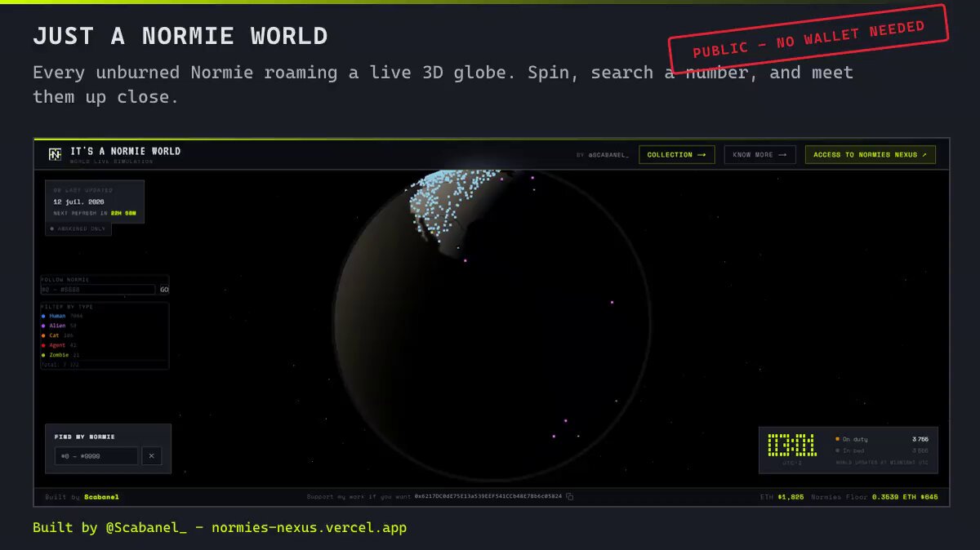Screen dimensions: 980x550
Task: Toggle the Awakened Only filter
Action: click(x=78, y=228)
